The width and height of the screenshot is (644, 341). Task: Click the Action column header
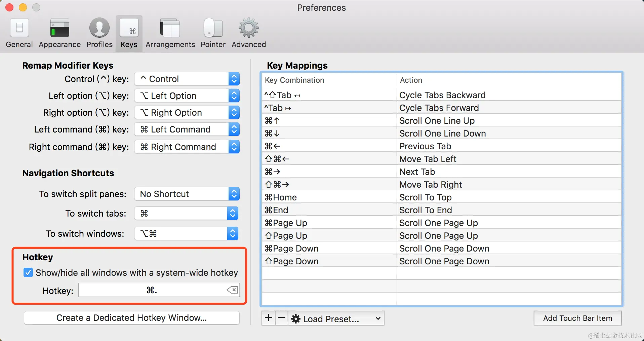point(509,80)
